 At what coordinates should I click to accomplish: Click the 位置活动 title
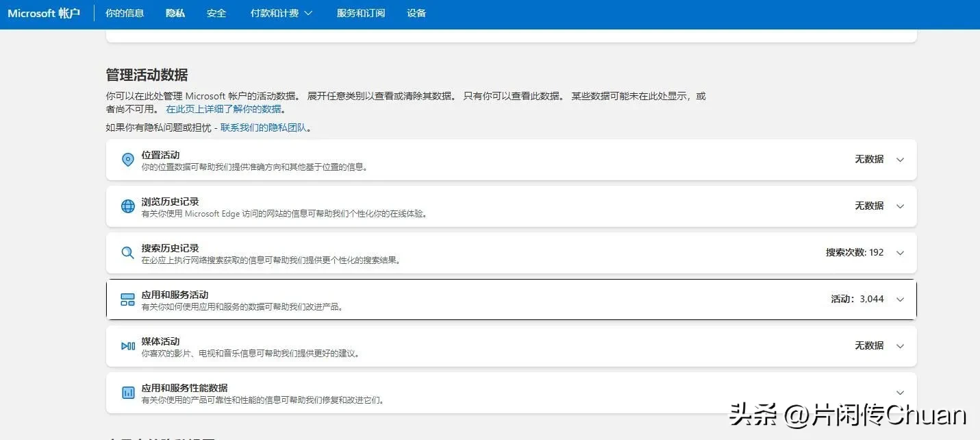coord(161,155)
